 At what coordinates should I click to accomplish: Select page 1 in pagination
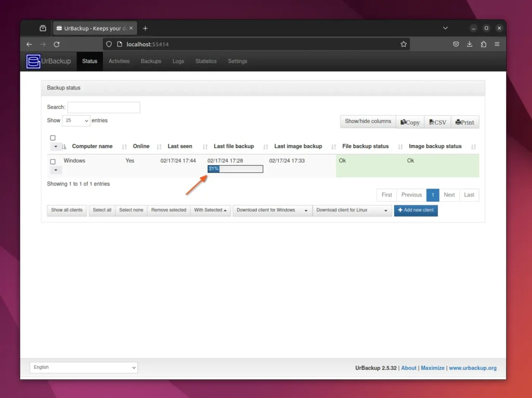coord(433,195)
